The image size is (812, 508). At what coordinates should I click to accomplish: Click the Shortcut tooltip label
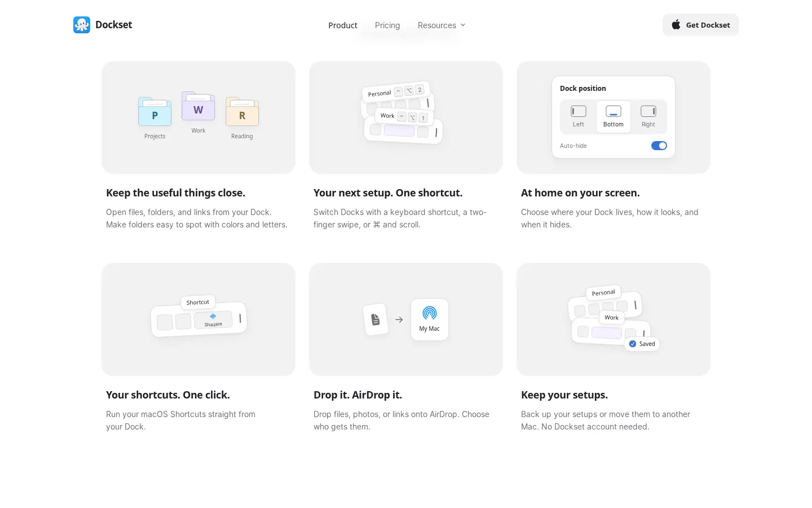[x=198, y=302]
